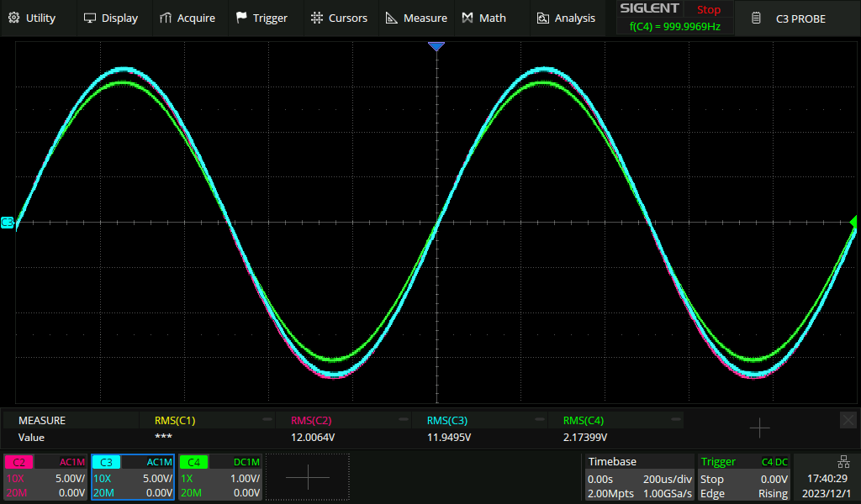Open the C3 PROBE side panel

pyautogui.click(x=798, y=18)
